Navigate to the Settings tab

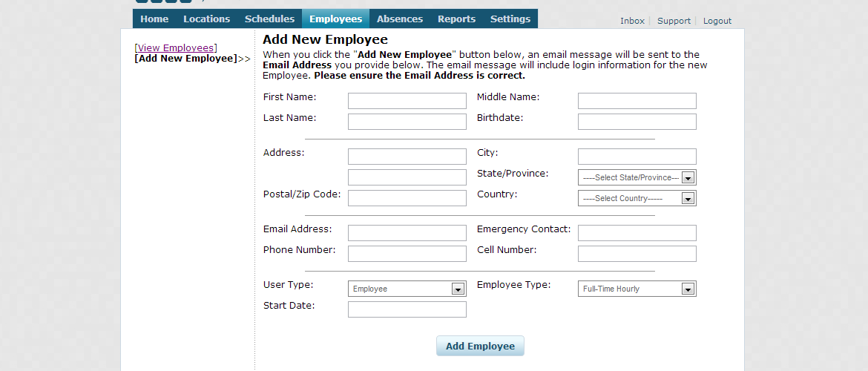point(510,19)
